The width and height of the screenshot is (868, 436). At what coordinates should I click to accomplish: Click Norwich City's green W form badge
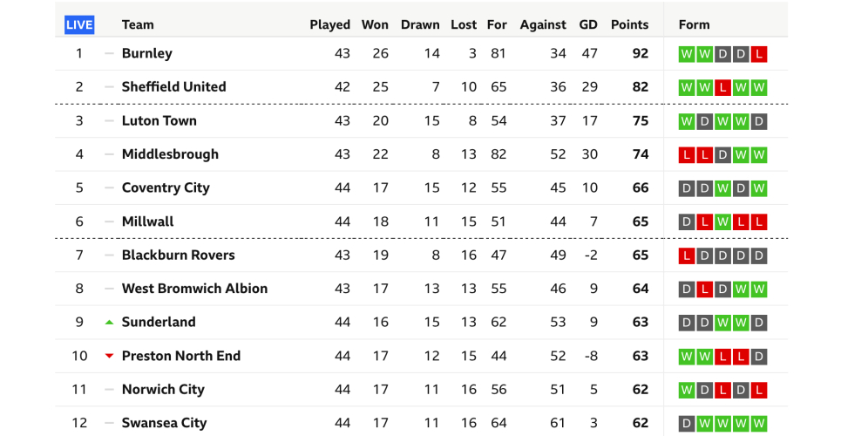tap(687, 390)
